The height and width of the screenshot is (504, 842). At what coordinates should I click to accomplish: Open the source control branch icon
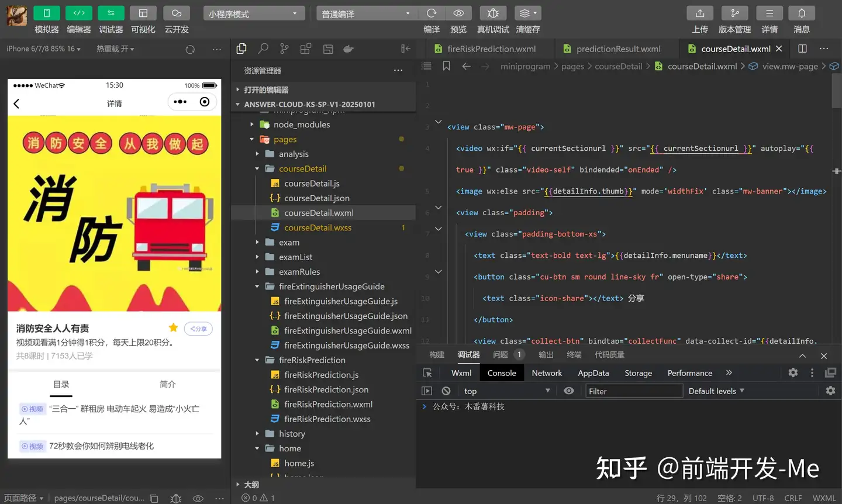tap(284, 49)
